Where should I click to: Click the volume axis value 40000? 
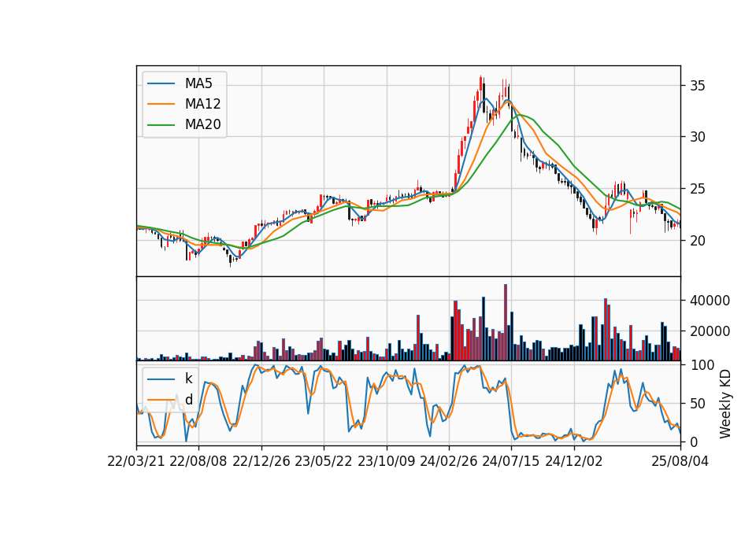pyautogui.click(x=710, y=301)
